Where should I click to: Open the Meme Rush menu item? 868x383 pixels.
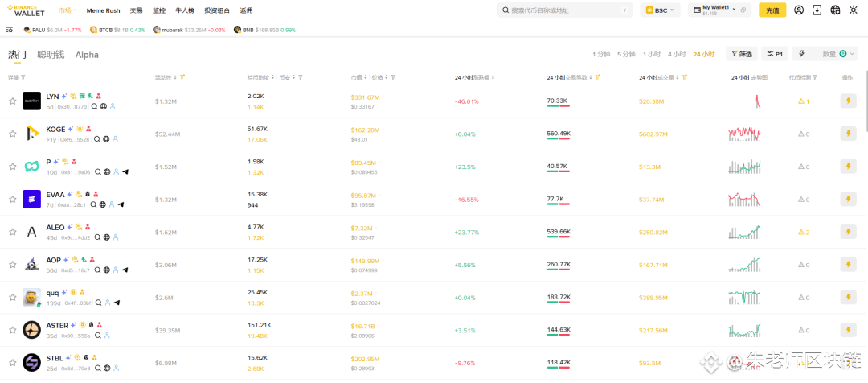[104, 10]
